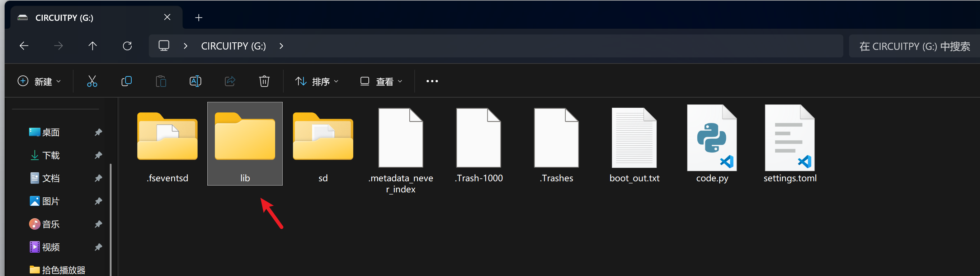Click the Delete trash can icon

[264, 81]
